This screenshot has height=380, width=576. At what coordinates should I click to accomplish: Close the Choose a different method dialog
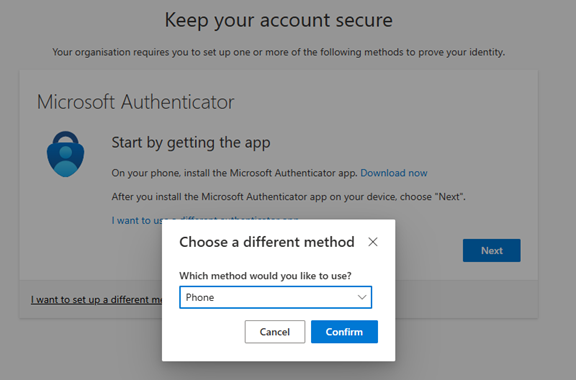tap(372, 242)
